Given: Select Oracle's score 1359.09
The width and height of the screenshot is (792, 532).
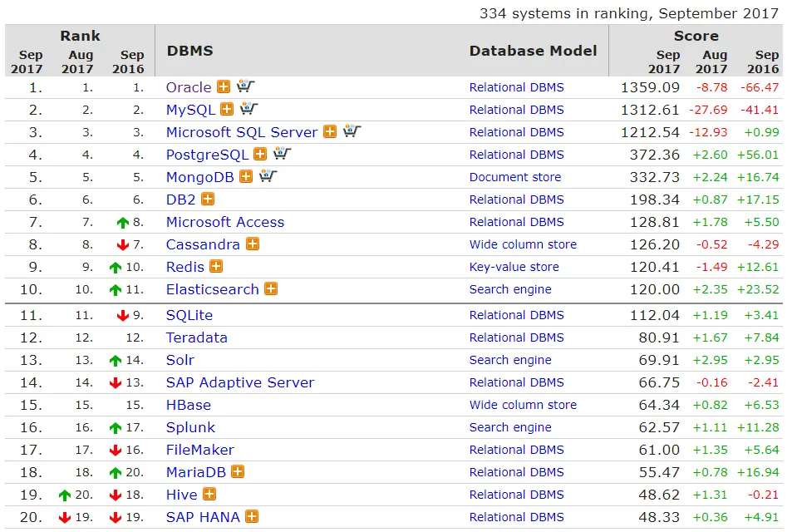Looking at the screenshot, I should click(650, 87).
